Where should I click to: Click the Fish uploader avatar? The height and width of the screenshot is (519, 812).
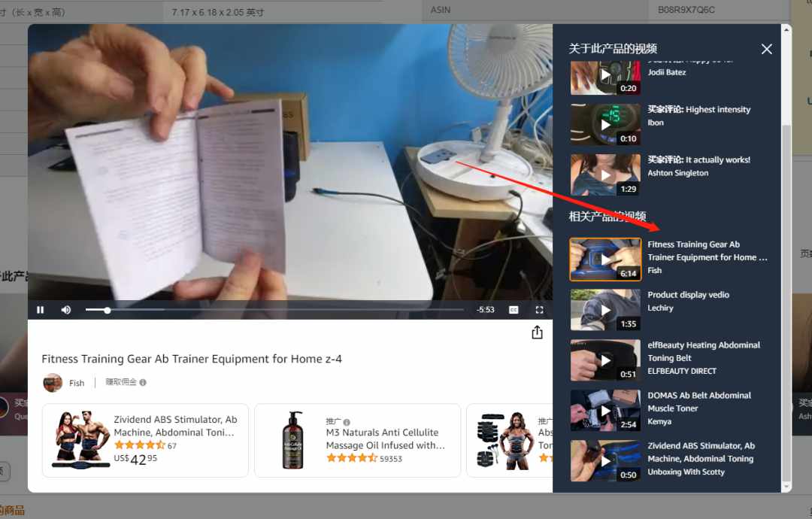pos(53,383)
